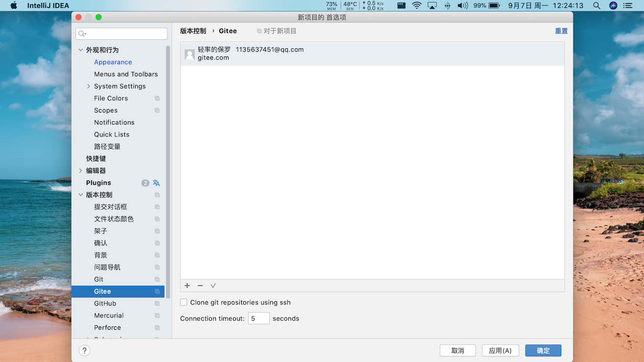Click 重置 reset link
644x362 pixels.
pos(561,31)
